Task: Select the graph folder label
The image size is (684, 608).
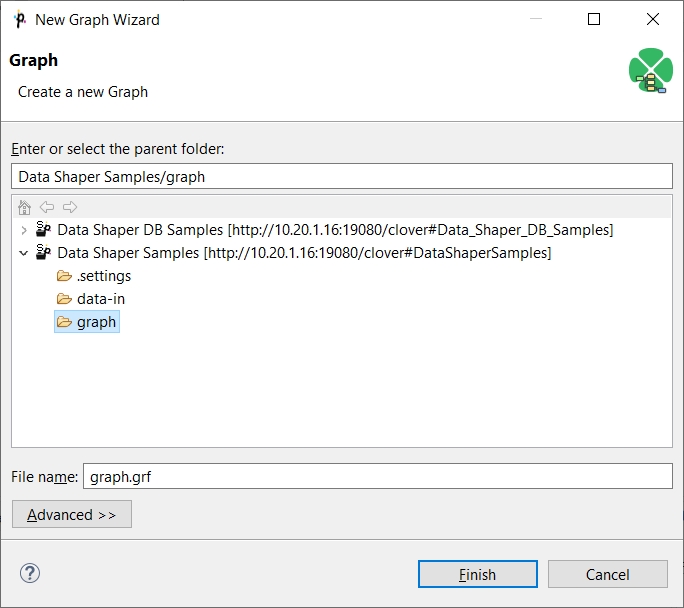Action: coord(96,322)
